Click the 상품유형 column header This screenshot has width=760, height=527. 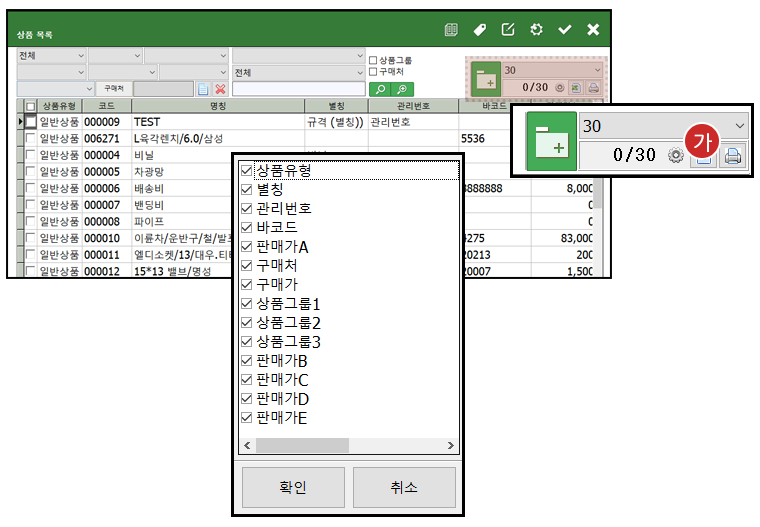[x=59, y=106]
